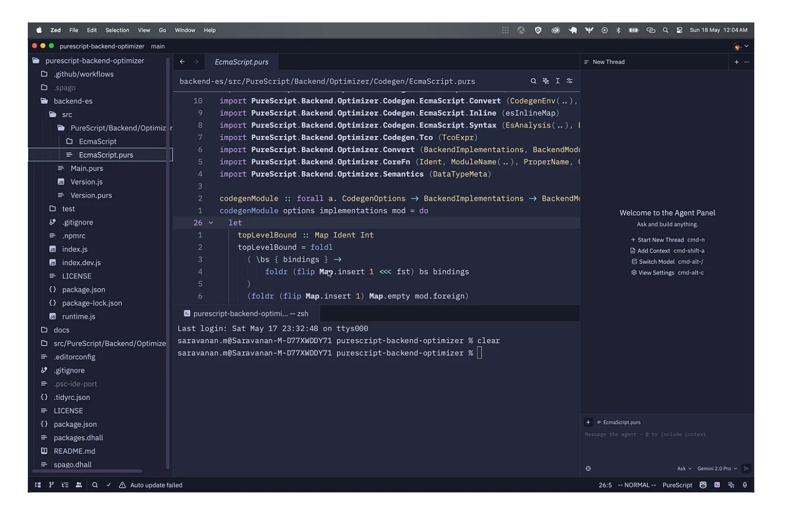Select the PureScript language selector
Viewport: 796px width, 532px height.
(677, 485)
